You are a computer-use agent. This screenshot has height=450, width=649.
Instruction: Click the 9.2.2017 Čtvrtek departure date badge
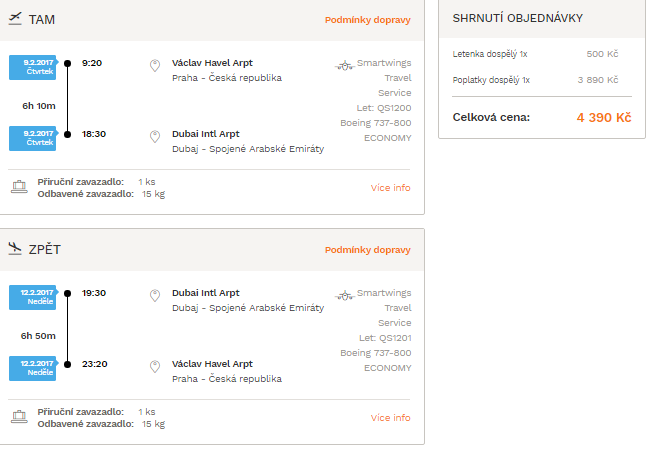pos(33,67)
